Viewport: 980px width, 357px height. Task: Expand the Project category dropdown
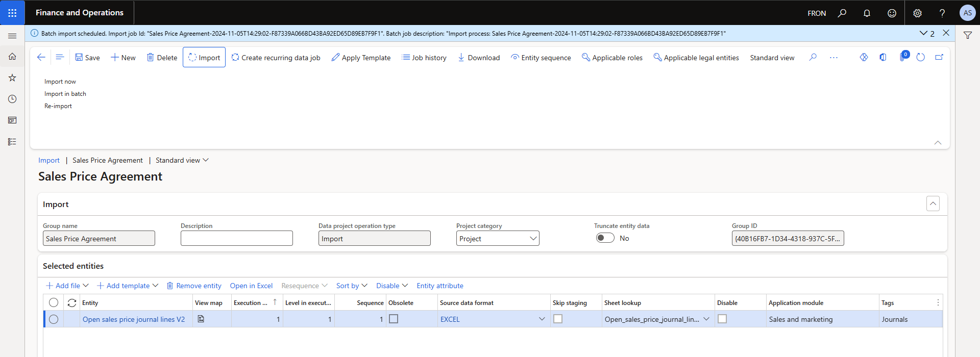533,239
